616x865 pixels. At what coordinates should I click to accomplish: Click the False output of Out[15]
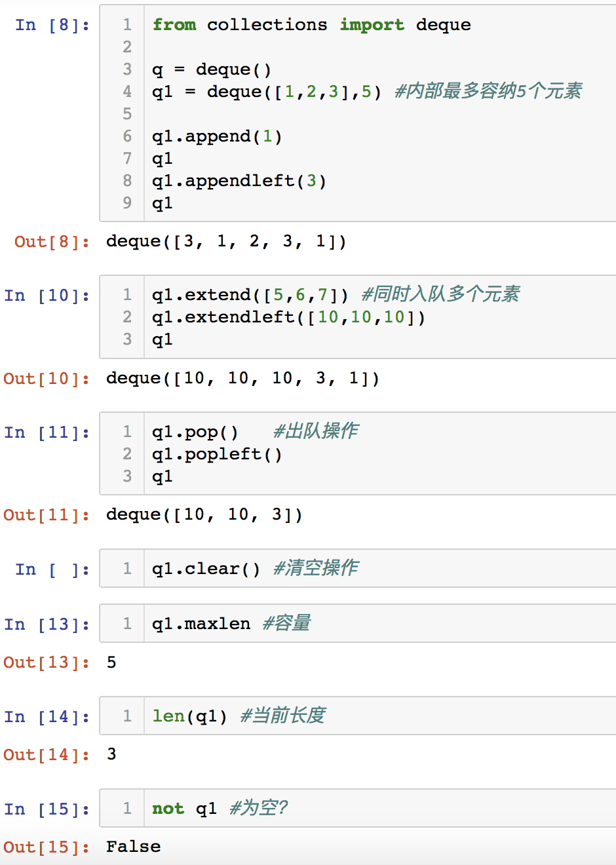point(133,847)
